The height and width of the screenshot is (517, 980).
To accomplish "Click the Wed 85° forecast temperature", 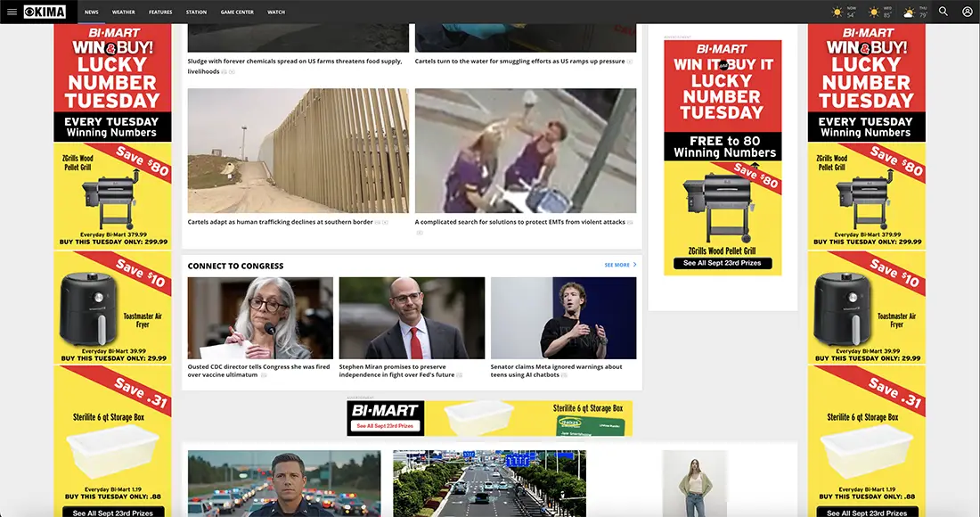I will coord(886,15).
